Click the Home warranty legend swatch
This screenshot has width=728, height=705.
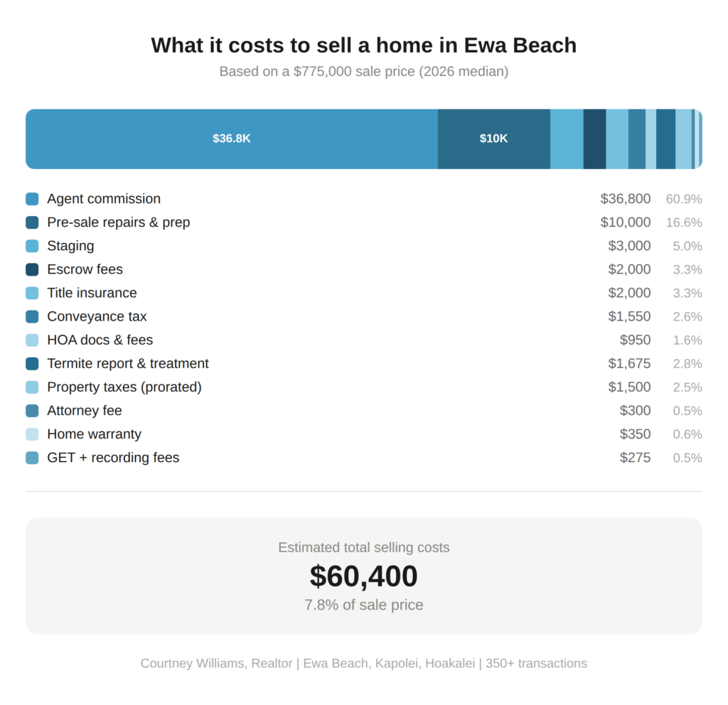(x=32, y=434)
